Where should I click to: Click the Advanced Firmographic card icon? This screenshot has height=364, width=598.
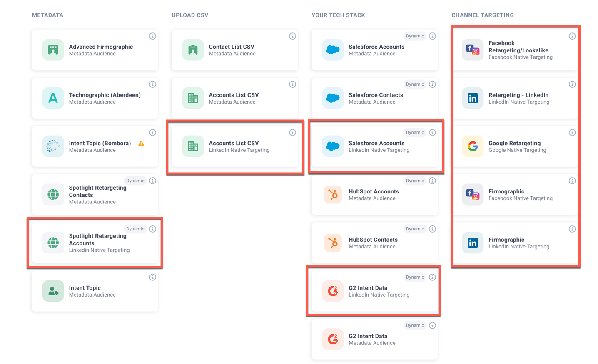(53, 50)
